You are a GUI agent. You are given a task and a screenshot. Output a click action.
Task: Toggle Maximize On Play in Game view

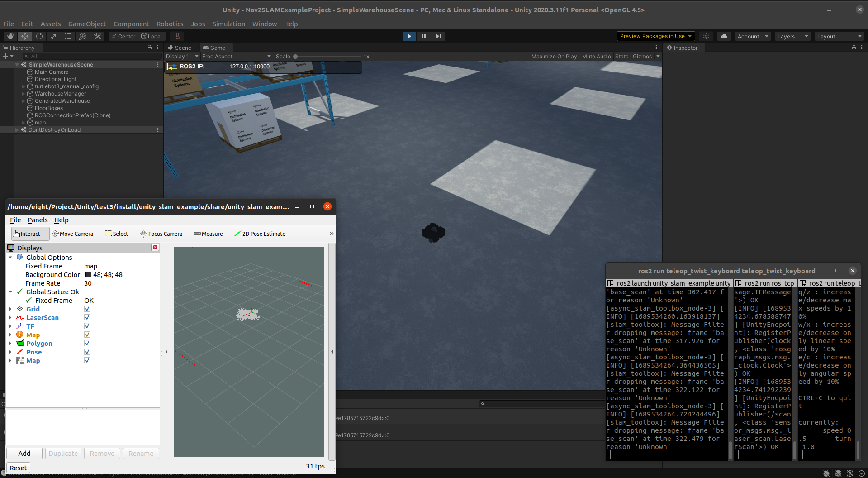[554, 57]
